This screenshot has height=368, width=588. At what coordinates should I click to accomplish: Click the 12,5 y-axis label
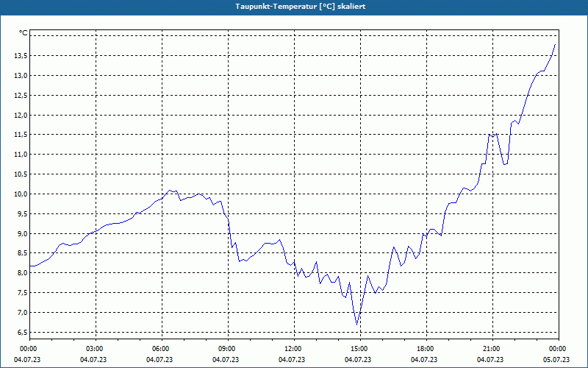click(x=21, y=96)
